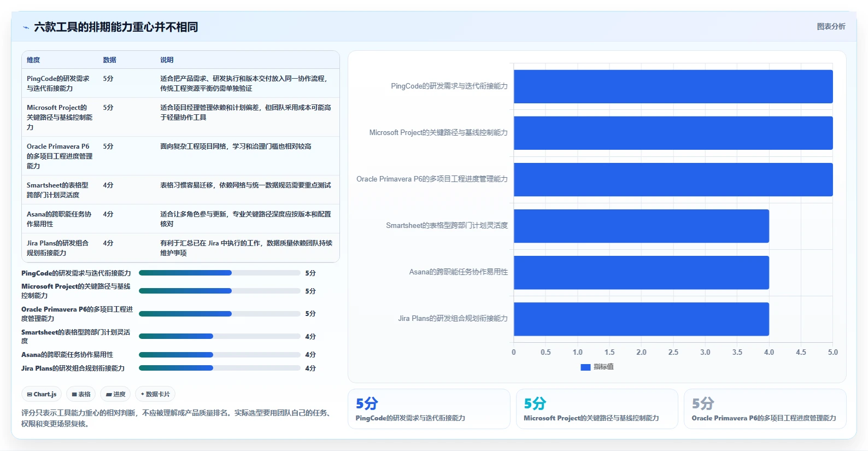Select table cell Oracle Primavera P6的多项目工程进度管理能力

[x=60, y=156]
